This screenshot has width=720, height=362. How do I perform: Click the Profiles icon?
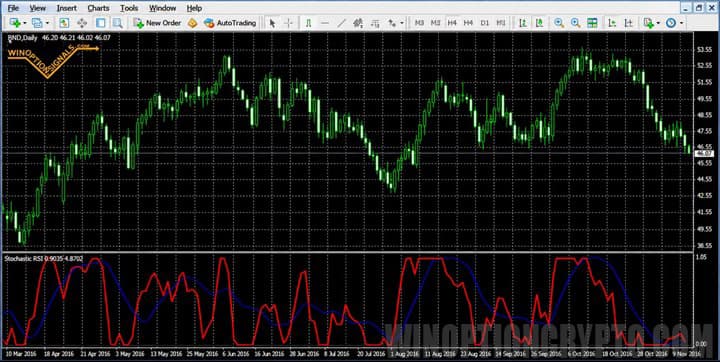pyautogui.click(x=37, y=23)
